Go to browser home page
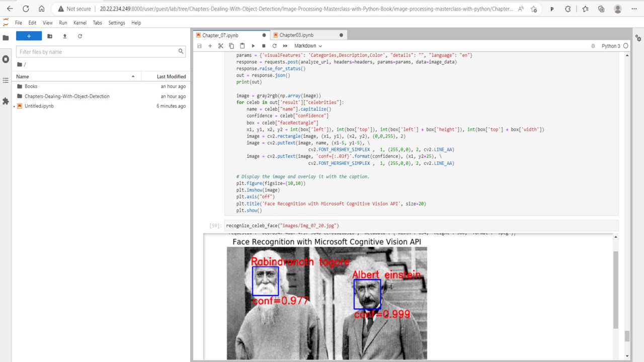644x362 pixels. point(41,9)
